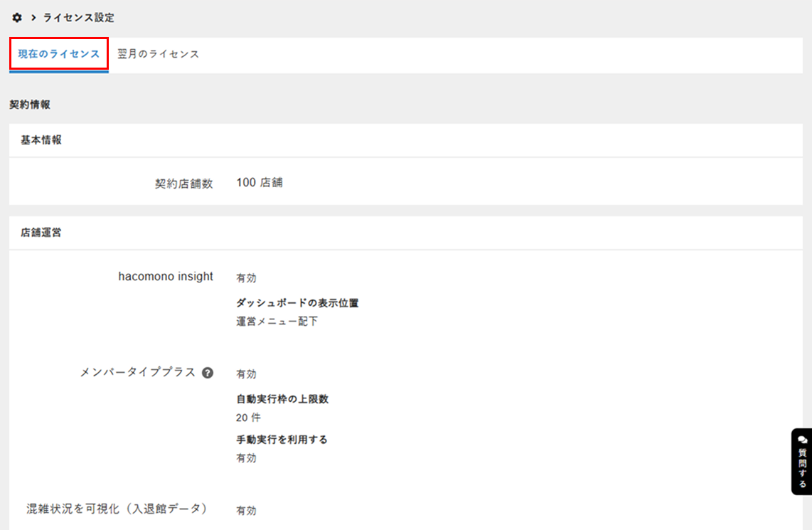Click the 手動実行を利用する subheading
The height and width of the screenshot is (530, 812).
[x=282, y=440]
